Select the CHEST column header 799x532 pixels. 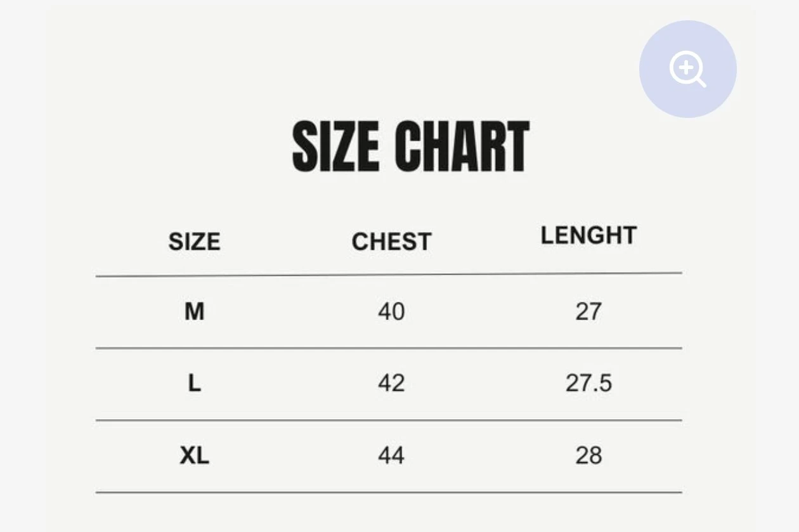point(391,242)
